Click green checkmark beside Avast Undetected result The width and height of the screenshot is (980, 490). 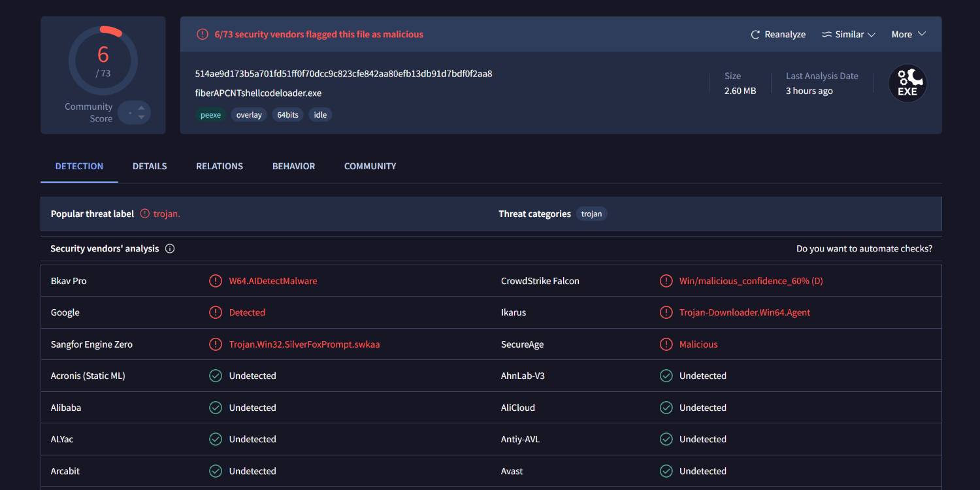point(666,470)
